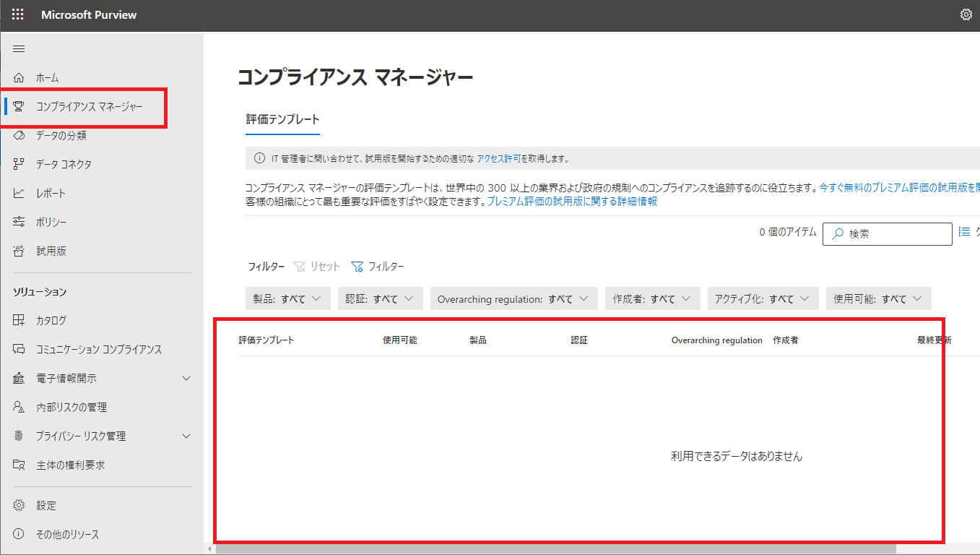Click Microsoft Purview title
Image resolution: width=980 pixels, height=555 pixels.
(89, 14)
